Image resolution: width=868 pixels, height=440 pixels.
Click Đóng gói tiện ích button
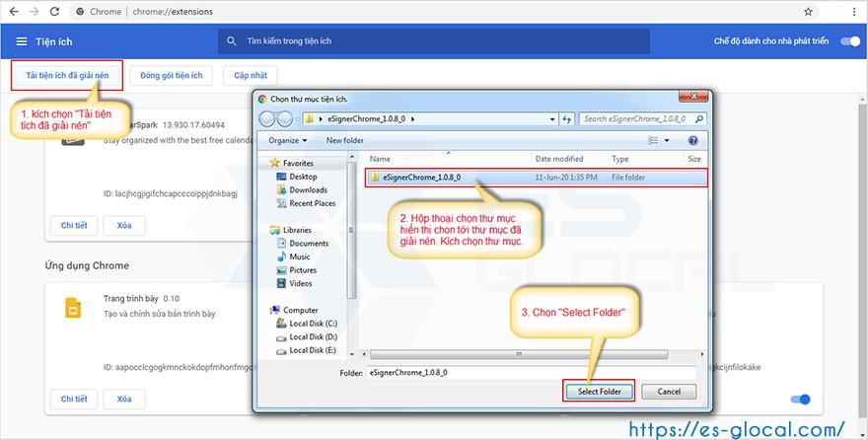[172, 75]
